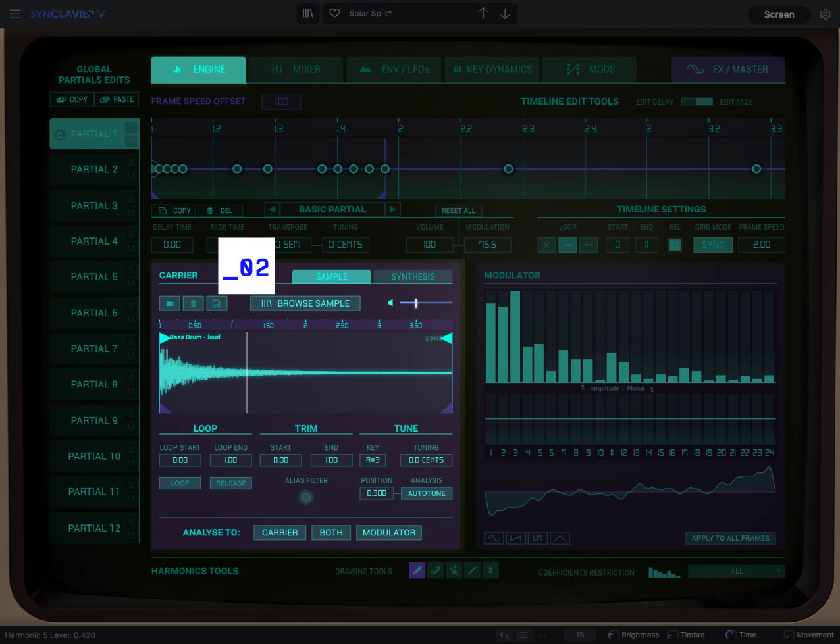Click the load sample folder icon
The height and width of the screenshot is (644, 840).
click(x=170, y=303)
